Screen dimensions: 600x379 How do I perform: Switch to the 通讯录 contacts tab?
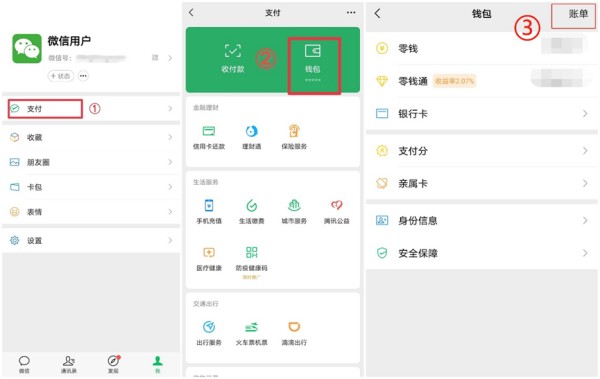[68, 364]
